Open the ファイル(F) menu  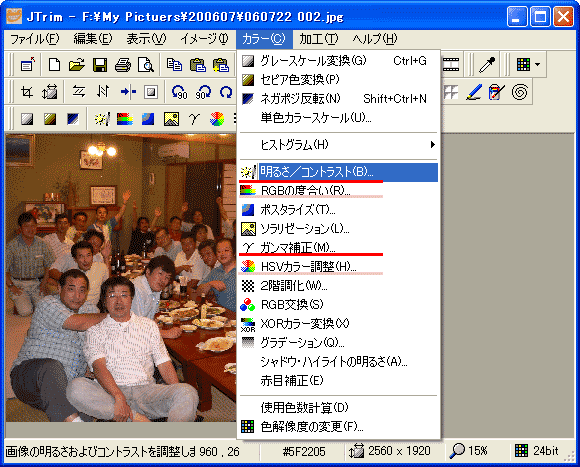(34, 39)
